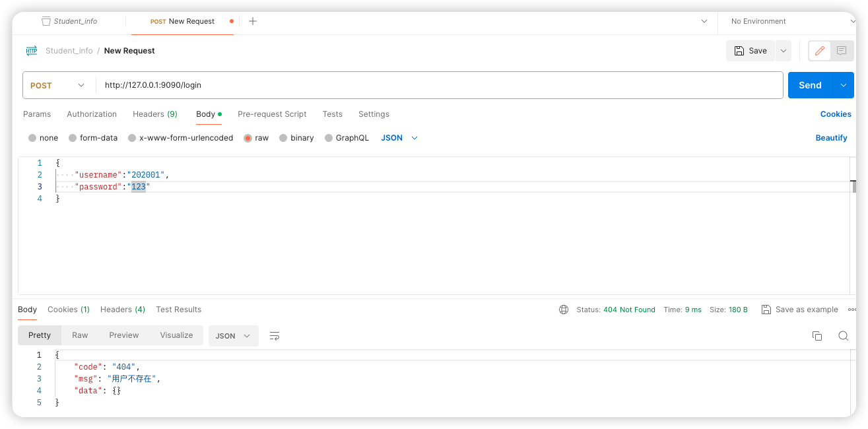Screen dimensions: 868x429
Task: Click the network globe icon
Action: pos(564,310)
